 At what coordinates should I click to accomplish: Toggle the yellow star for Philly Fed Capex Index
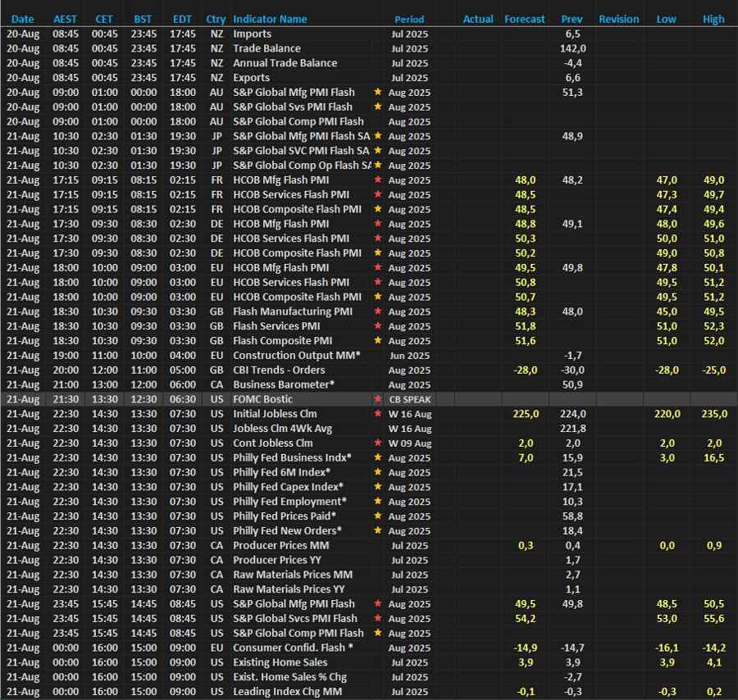pos(378,487)
